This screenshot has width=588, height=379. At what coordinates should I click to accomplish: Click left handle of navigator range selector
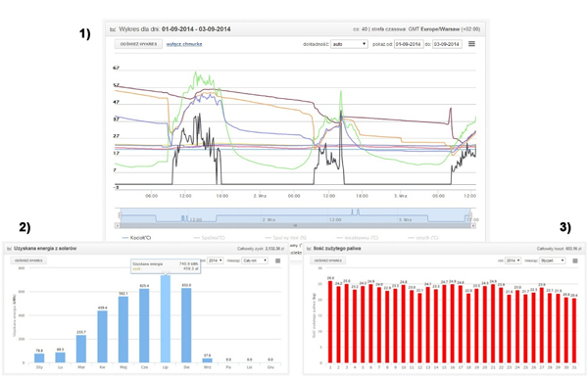tap(121, 214)
